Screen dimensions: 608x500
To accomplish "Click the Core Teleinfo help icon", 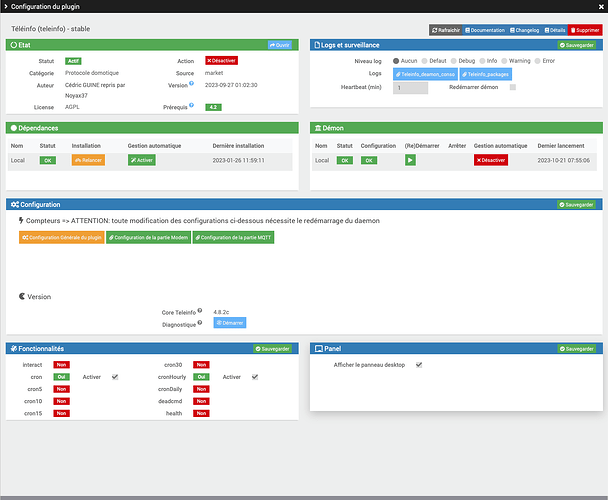I will coord(199,311).
